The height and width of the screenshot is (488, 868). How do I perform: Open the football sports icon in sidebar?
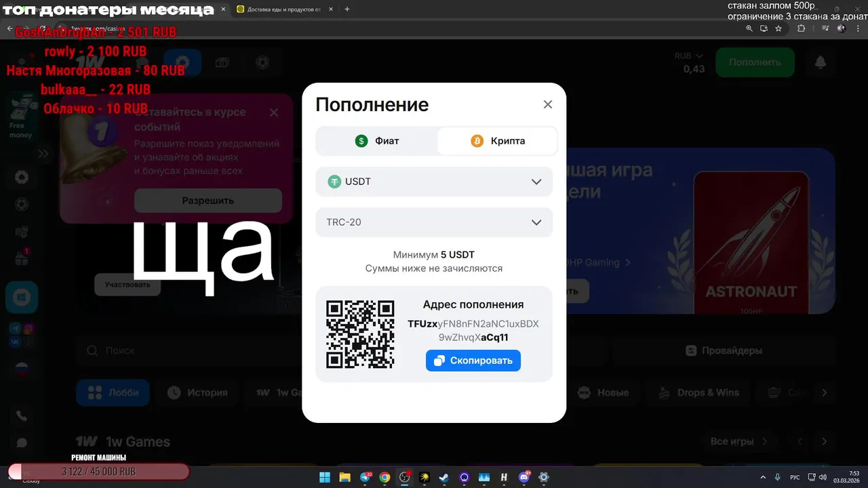(22, 205)
